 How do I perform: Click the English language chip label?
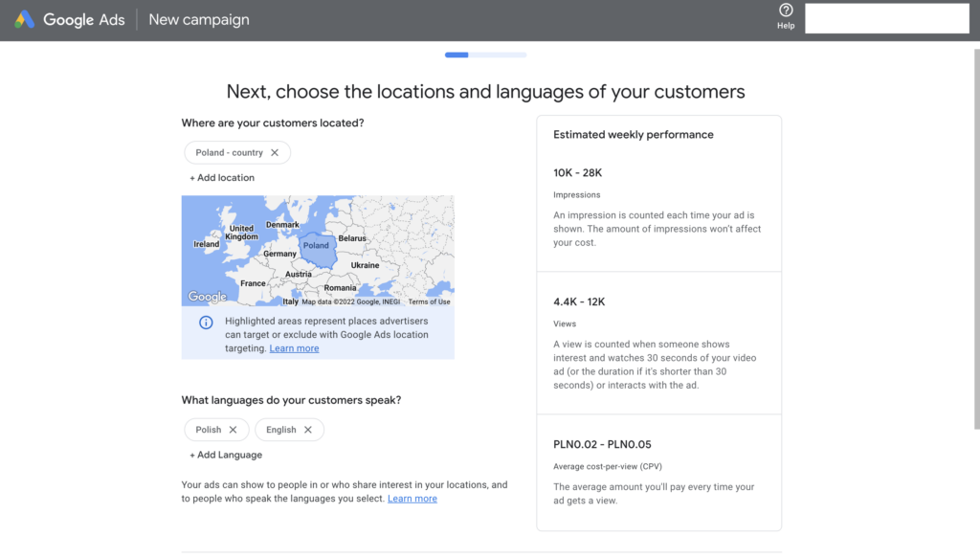click(280, 430)
